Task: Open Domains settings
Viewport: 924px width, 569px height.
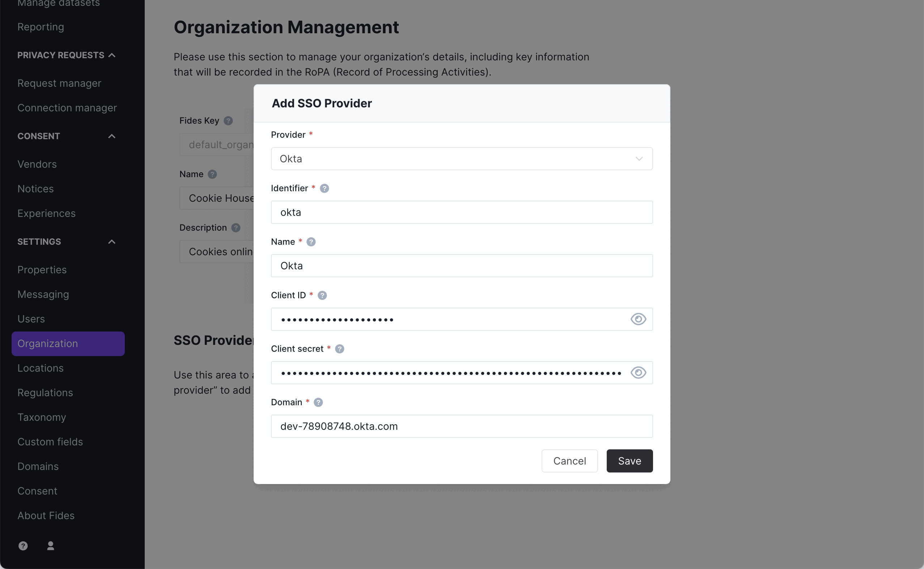Action: tap(38, 466)
